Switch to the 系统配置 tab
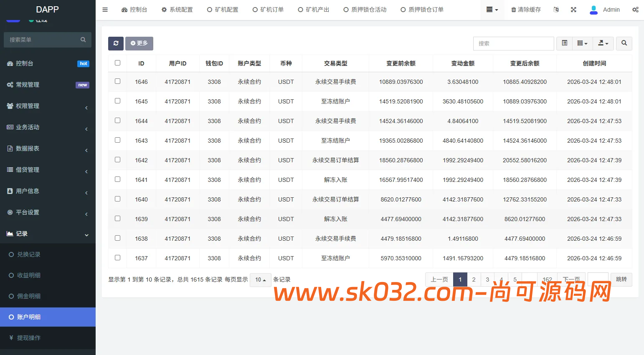The image size is (644, 355). (177, 10)
